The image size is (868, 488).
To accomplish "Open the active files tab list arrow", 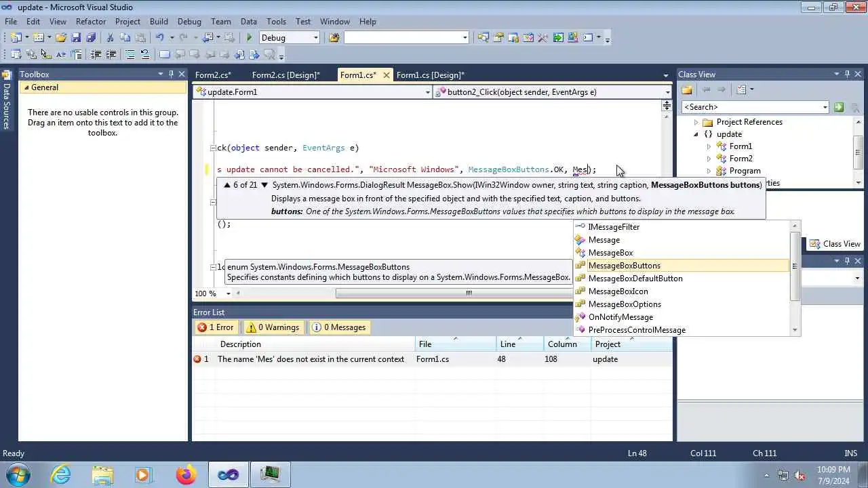I will [666, 75].
